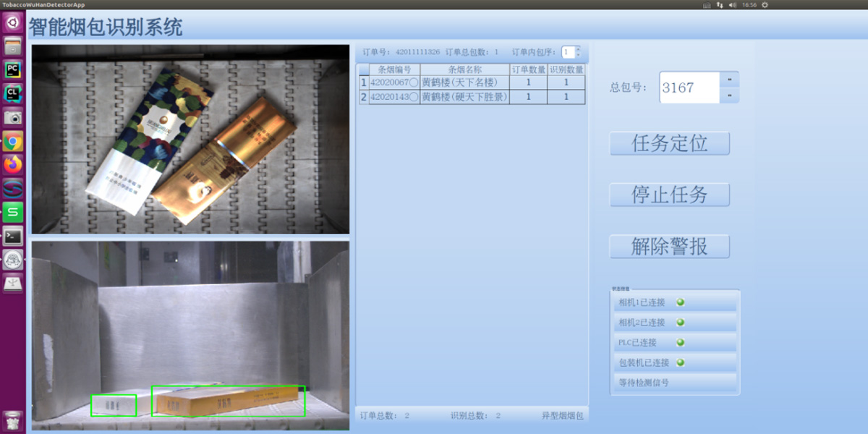Open Firefox browser from the dock
Image resolution: width=868 pixels, height=434 pixels.
(x=13, y=165)
